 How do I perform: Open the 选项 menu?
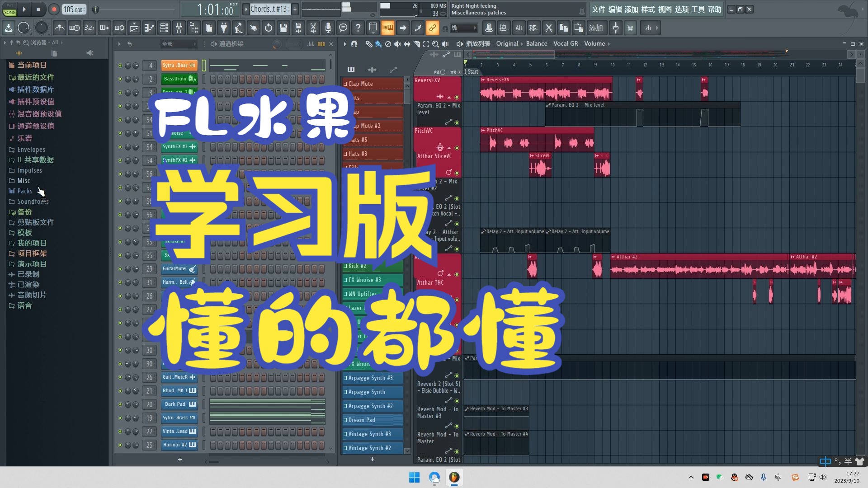(681, 9)
